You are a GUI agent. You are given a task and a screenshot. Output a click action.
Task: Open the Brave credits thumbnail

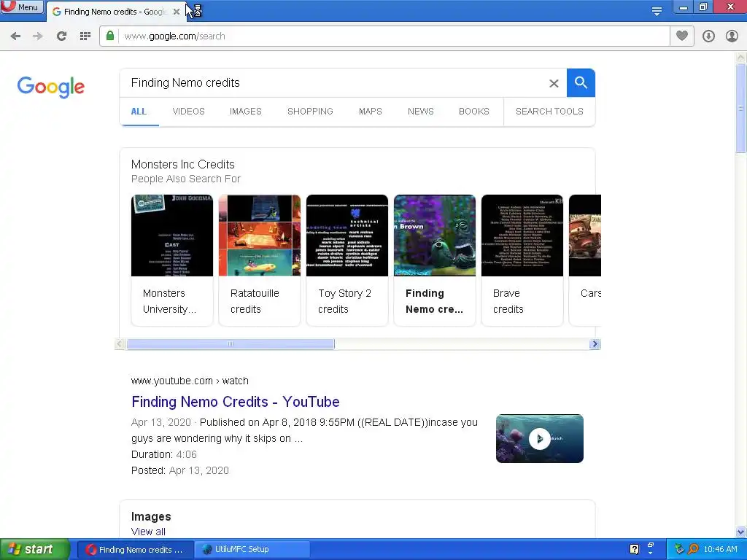522,236
